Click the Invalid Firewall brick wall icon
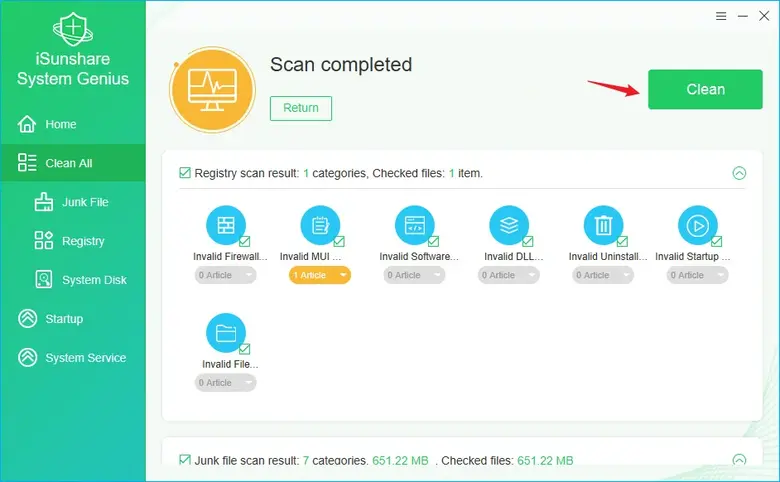The width and height of the screenshot is (780, 482). pos(226,225)
